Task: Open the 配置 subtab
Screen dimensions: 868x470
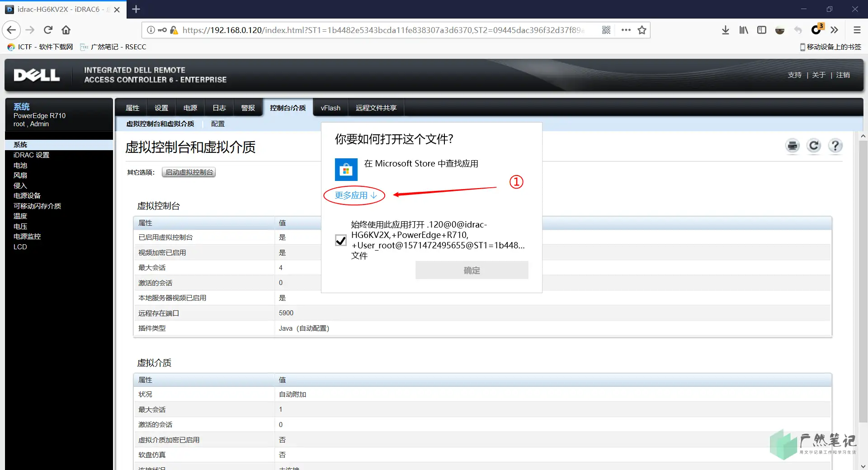Action: click(218, 123)
